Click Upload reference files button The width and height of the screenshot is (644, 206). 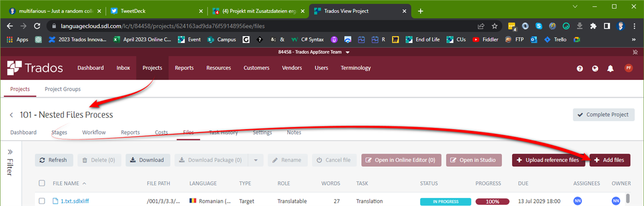548,160
